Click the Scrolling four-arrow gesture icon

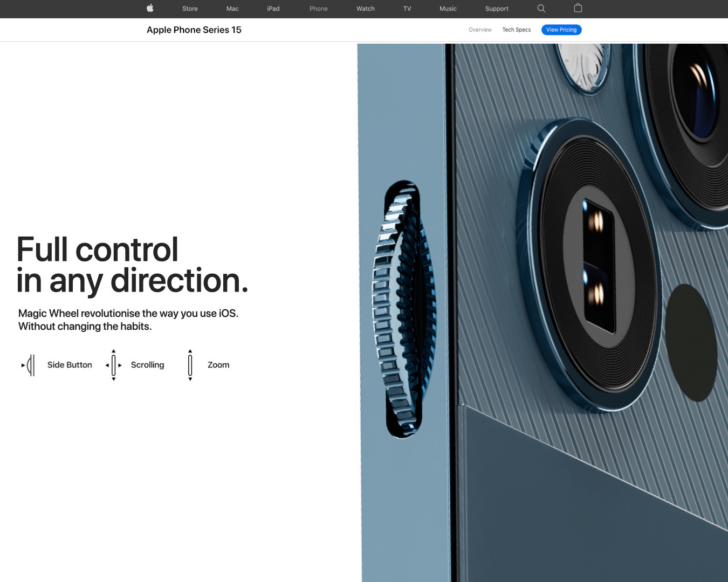click(x=113, y=365)
